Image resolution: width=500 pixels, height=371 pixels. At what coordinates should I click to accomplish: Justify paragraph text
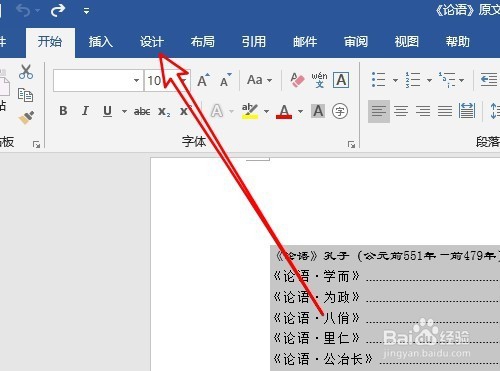coord(445,111)
